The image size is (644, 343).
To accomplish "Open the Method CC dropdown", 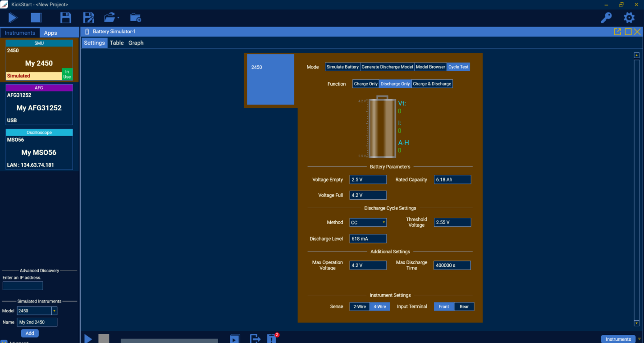I will (x=368, y=222).
